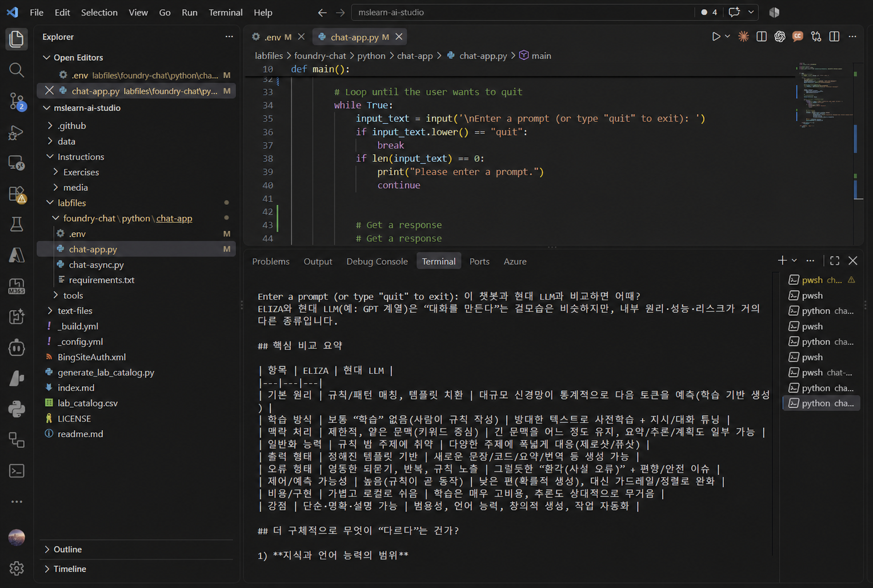Toggle the secondary side bar layout icon

pyautogui.click(x=762, y=37)
